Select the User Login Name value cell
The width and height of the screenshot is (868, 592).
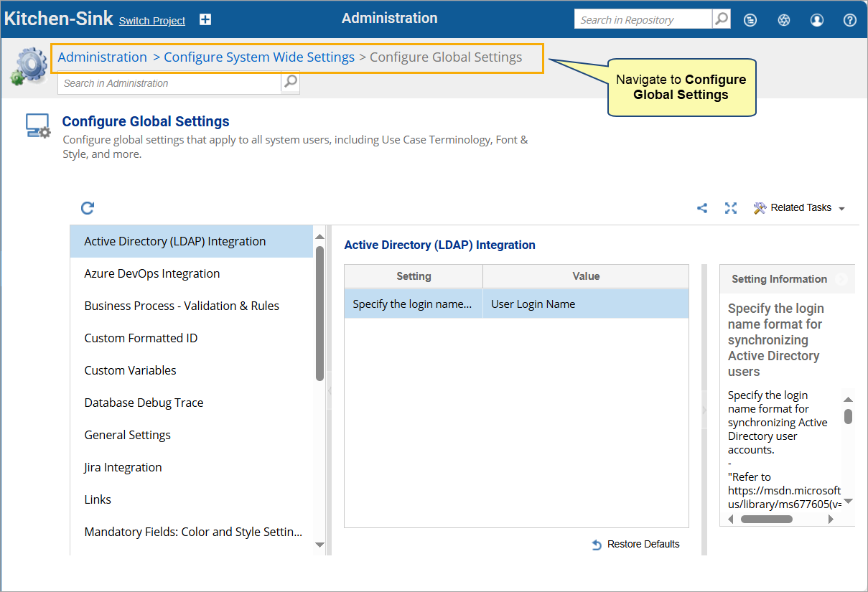point(585,304)
